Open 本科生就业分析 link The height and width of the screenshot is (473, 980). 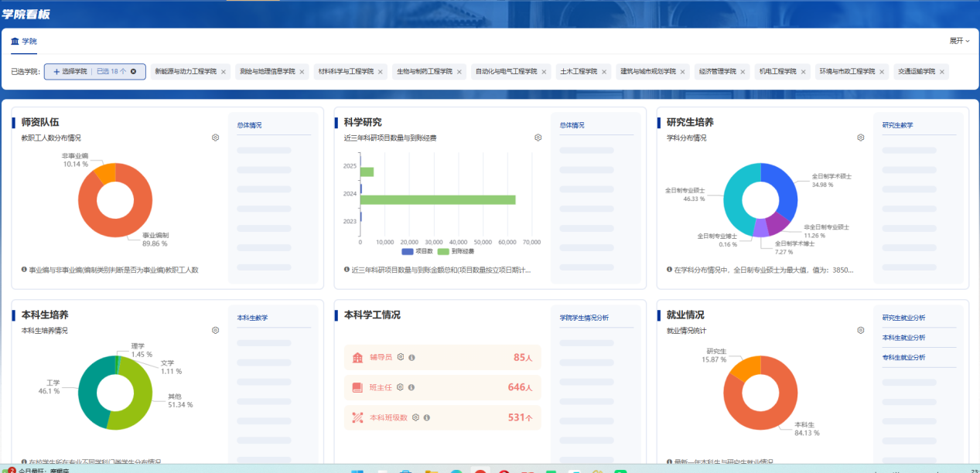(903, 338)
